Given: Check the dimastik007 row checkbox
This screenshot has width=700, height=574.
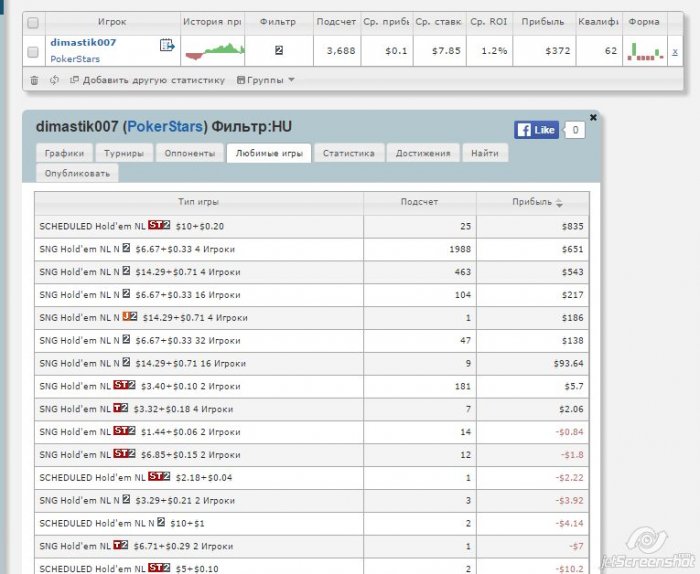Looking at the screenshot, I should pos(33,51).
